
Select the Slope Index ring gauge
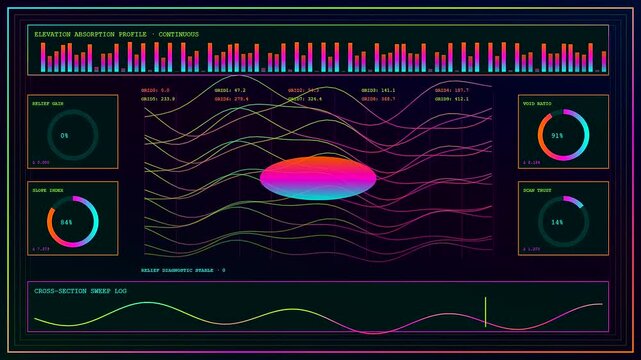(73, 221)
